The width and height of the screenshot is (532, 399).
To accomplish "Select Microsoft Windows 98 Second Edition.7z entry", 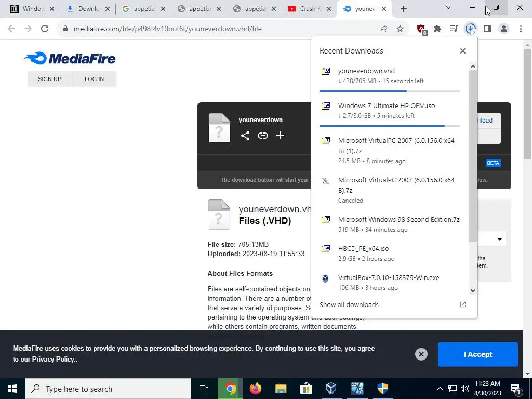I will (390, 224).
